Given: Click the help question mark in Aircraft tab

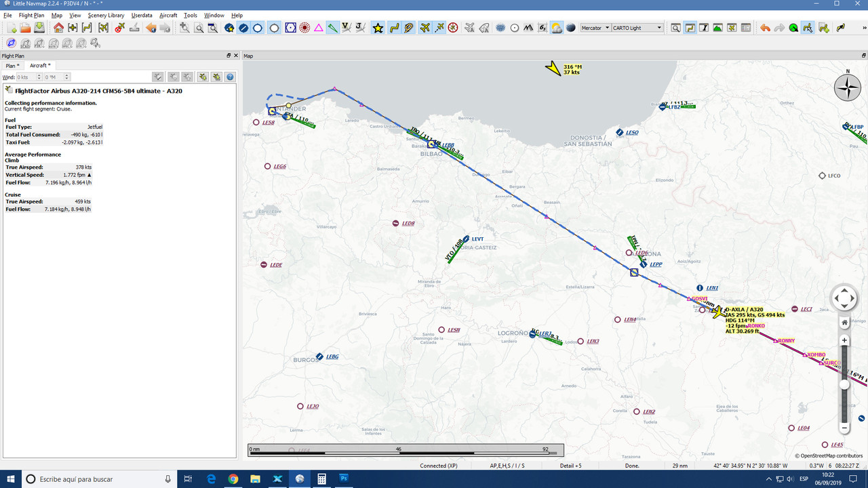Looking at the screenshot, I should click(x=230, y=77).
